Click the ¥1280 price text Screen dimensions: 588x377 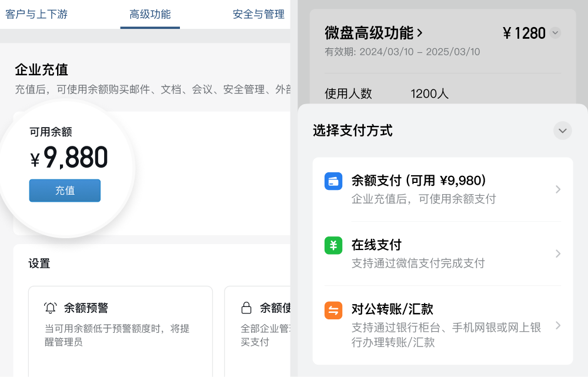tap(524, 33)
